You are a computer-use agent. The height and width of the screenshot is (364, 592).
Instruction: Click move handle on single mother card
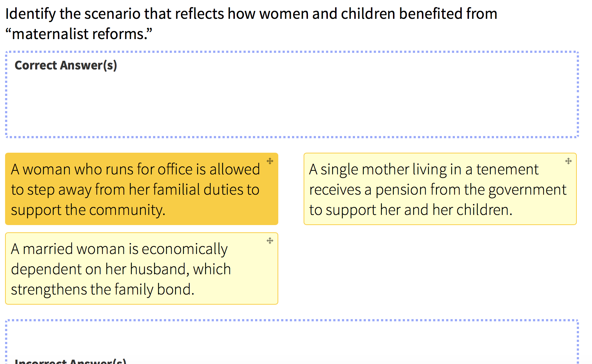568,161
